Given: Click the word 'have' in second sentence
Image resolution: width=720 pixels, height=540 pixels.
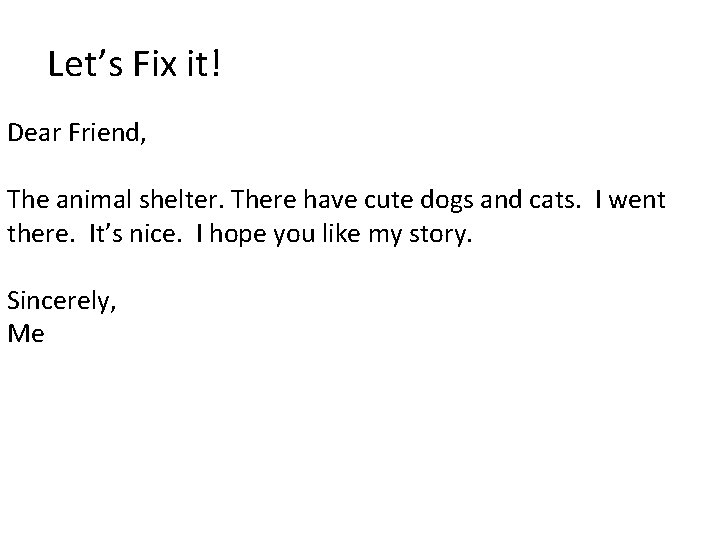Looking at the screenshot, I should tap(330, 199).
